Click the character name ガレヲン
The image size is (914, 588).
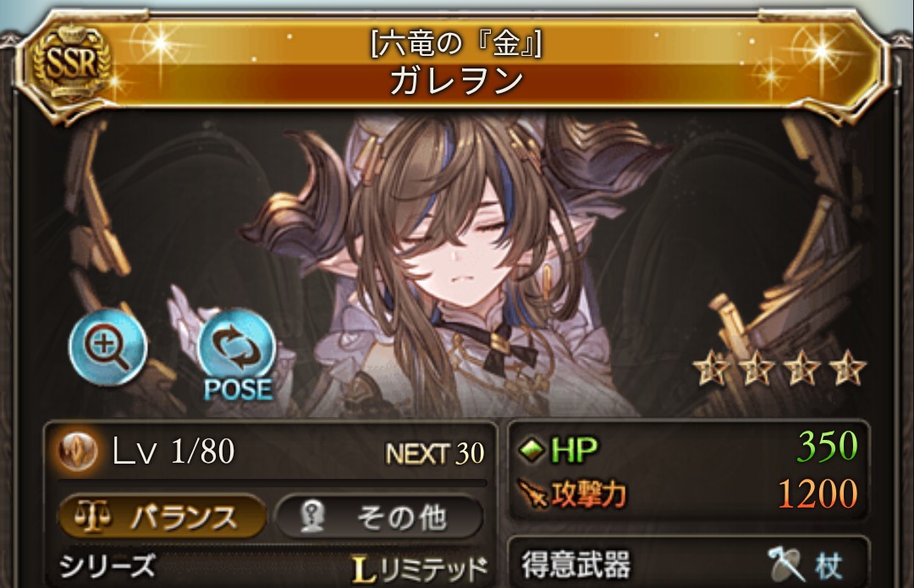(x=456, y=80)
